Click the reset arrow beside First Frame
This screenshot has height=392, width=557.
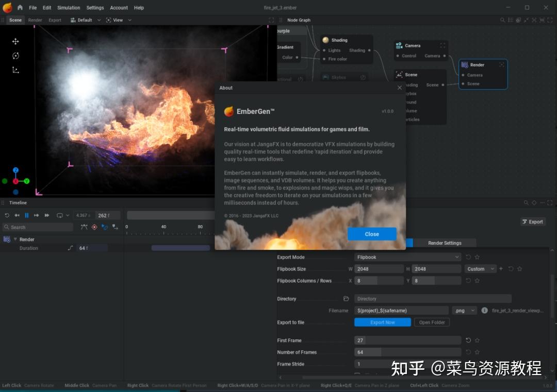[x=468, y=340]
